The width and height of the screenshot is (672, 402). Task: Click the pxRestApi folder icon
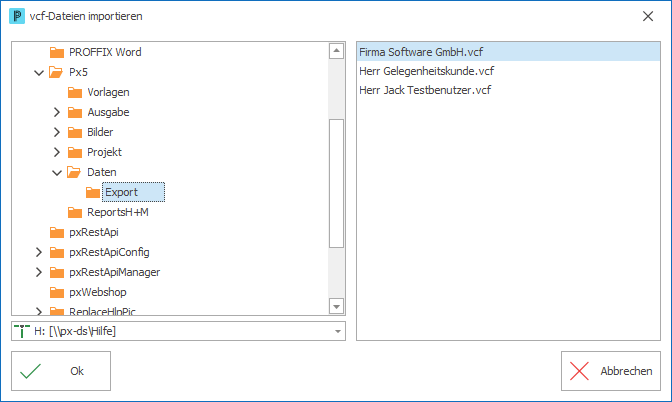pyautogui.click(x=57, y=232)
